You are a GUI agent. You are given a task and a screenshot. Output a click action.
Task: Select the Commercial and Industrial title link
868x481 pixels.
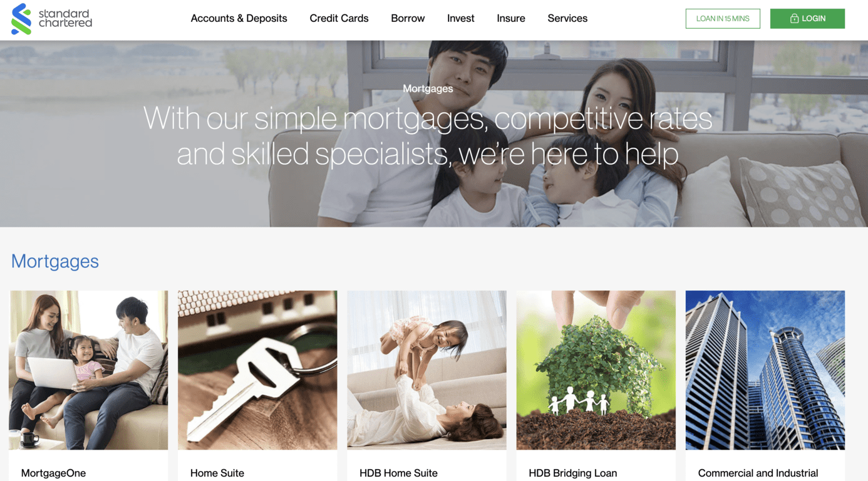click(x=758, y=473)
